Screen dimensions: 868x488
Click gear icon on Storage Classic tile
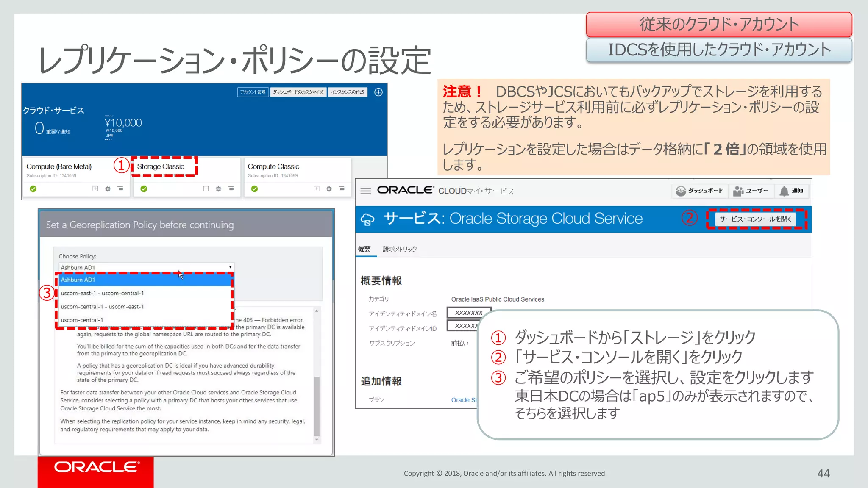pyautogui.click(x=218, y=189)
